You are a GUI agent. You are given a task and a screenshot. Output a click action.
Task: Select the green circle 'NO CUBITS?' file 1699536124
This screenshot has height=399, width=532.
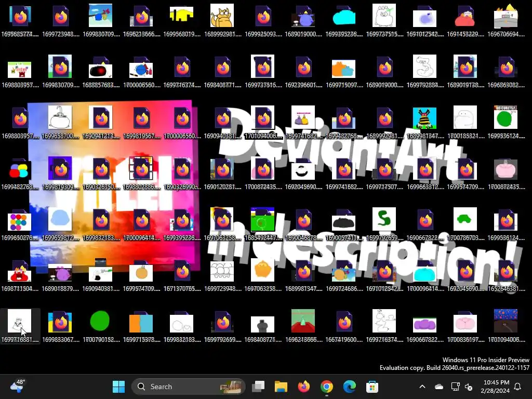tap(506, 122)
